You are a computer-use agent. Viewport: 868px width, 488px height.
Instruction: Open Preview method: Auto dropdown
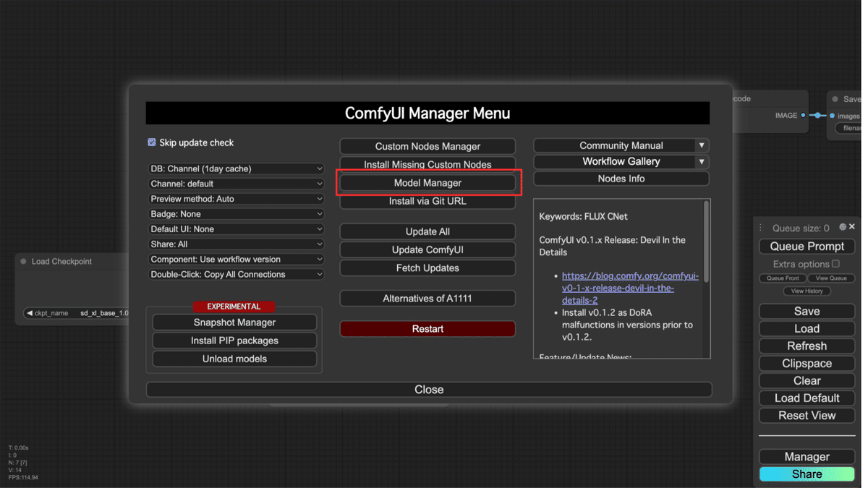pyautogui.click(x=236, y=199)
